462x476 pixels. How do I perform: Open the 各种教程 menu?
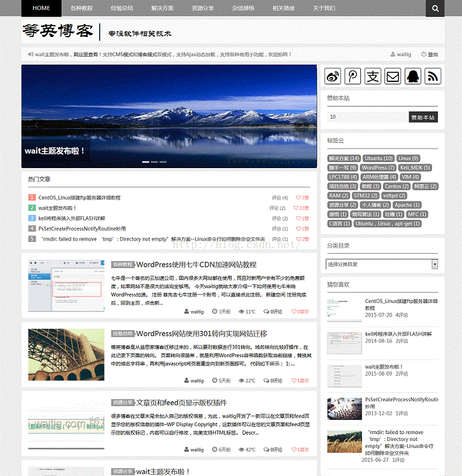coord(81,8)
